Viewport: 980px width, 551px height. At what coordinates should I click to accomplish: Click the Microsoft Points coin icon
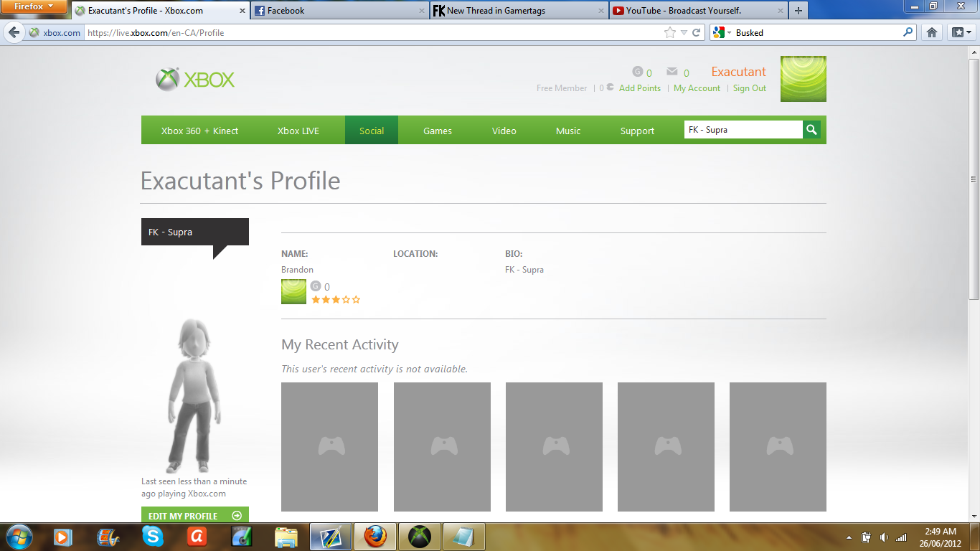(x=610, y=88)
